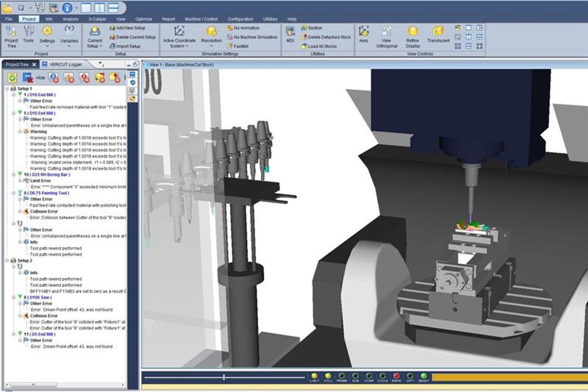Open the MDI ribbon button
The image size is (588, 392).
[x=290, y=34]
